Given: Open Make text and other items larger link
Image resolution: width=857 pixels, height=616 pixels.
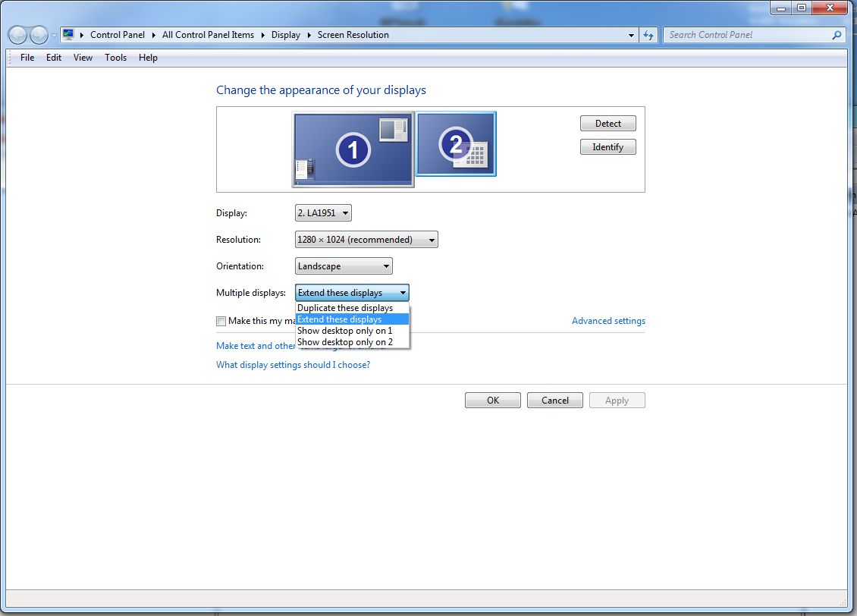Looking at the screenshot, I should click(256, 345).
